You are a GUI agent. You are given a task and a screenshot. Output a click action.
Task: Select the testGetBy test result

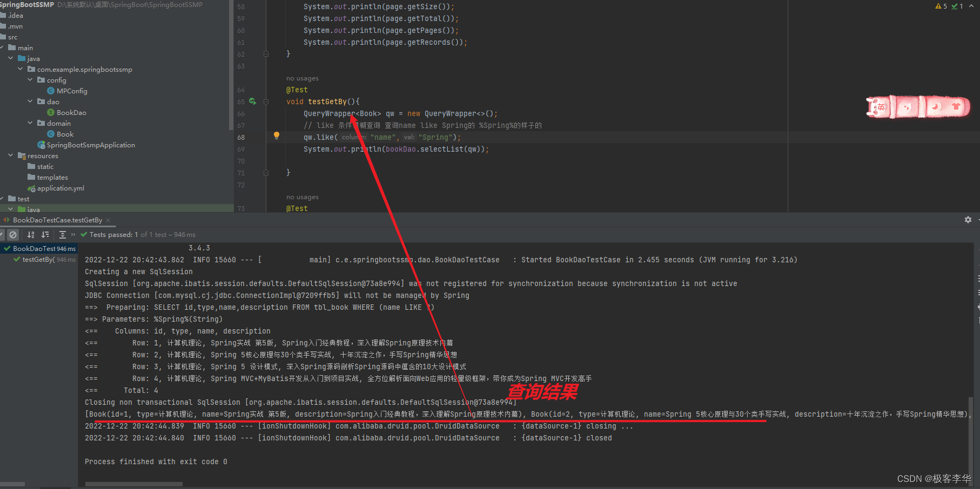point(45,260)
